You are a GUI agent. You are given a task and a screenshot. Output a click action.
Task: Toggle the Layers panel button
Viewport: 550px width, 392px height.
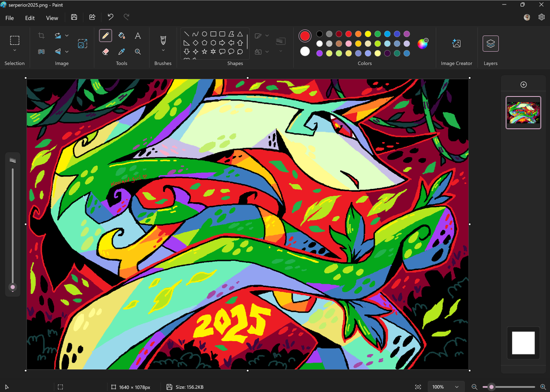(x=490, y=44)
